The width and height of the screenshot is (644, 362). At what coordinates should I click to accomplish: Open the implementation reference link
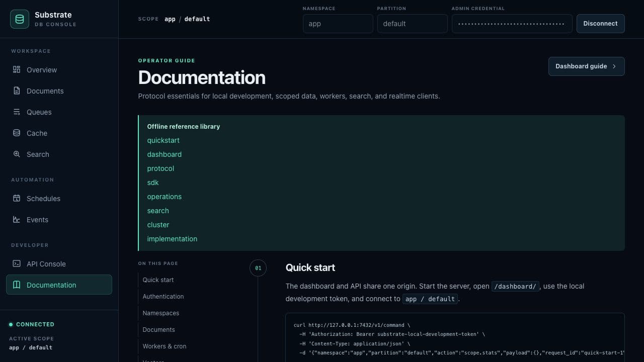(x=172, y=239)
